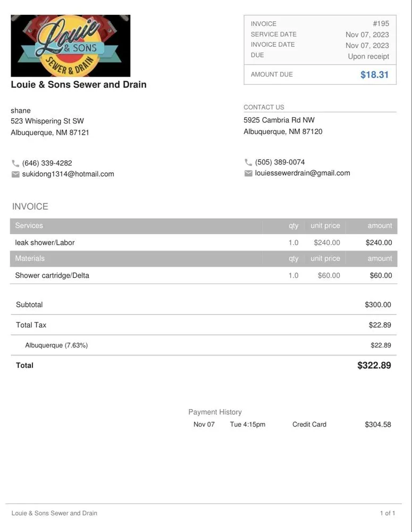
Task: Click the Credit Card payment history entry
Action: pos(309,425)
